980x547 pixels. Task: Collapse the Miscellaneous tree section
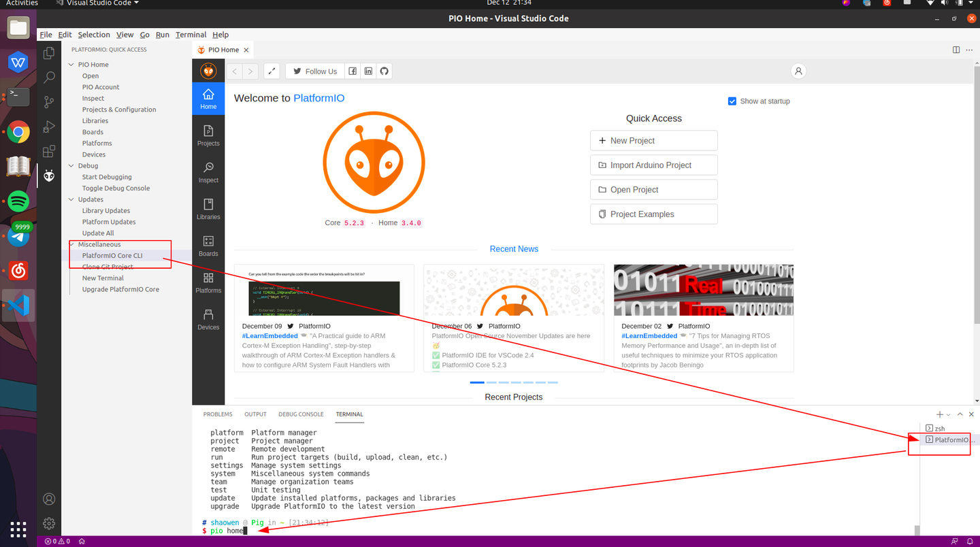point(71,244)
